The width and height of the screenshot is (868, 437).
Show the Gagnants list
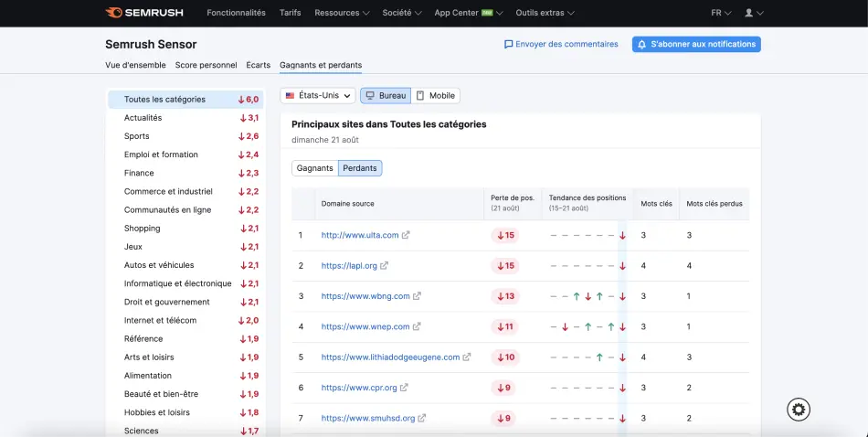[315, 168]
